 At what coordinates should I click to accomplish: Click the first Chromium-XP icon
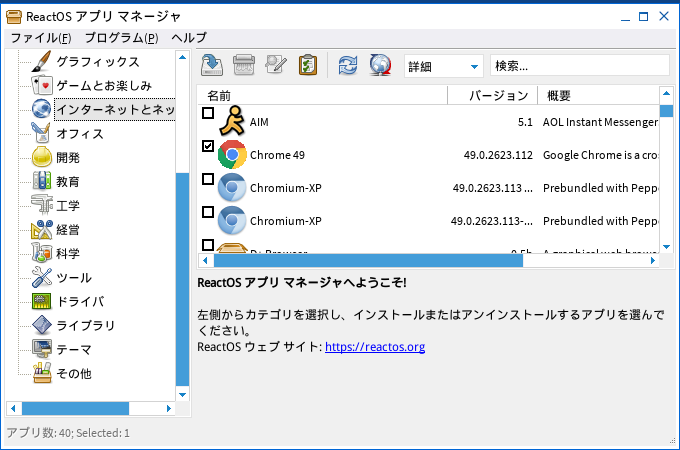[x=232, y=187]
